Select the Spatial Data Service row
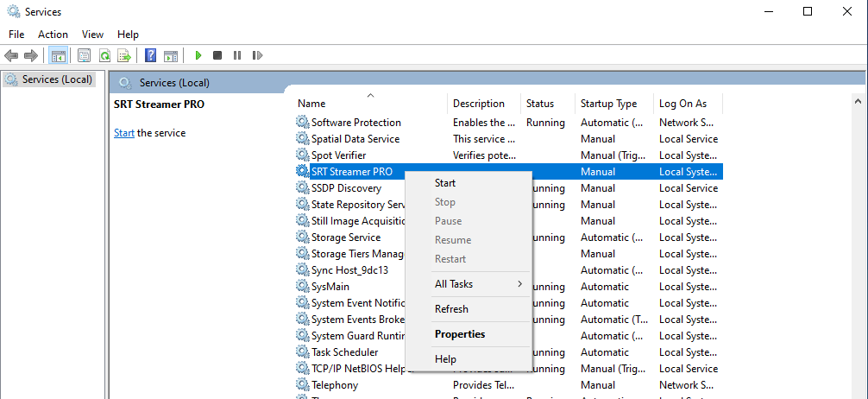Viewport: 868px width, 399px height. click(508, 138)
